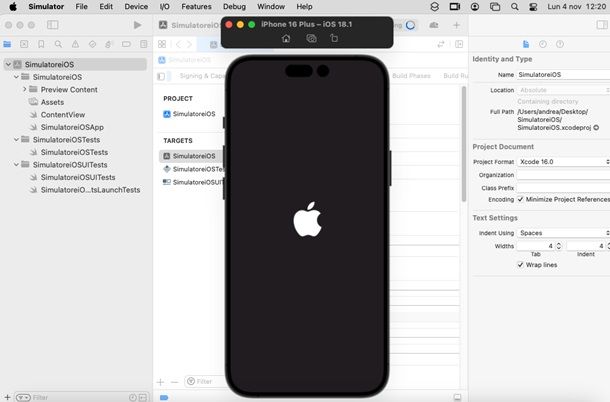Go forward in editor history
Screen dimensions: 610x402
tap(189, 44)
